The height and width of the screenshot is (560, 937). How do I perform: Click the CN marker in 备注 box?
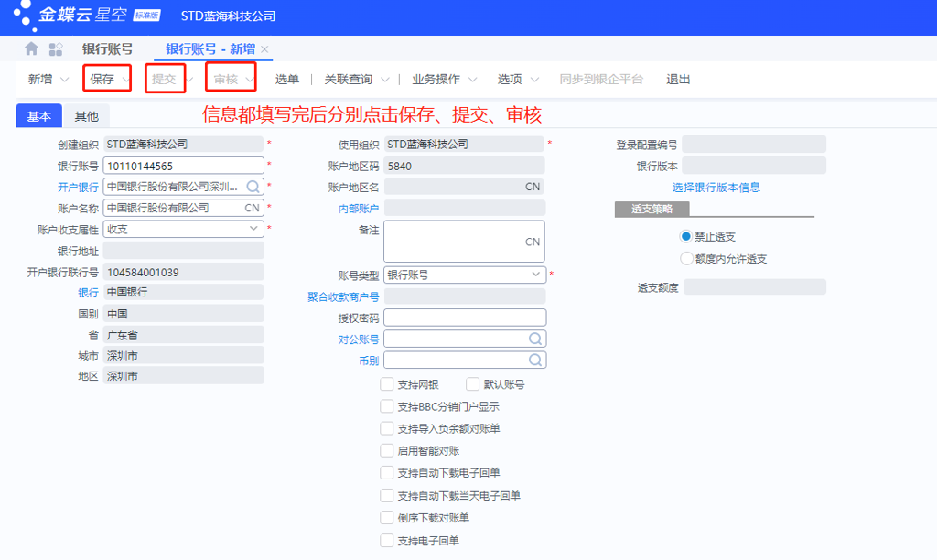(533, 242)
